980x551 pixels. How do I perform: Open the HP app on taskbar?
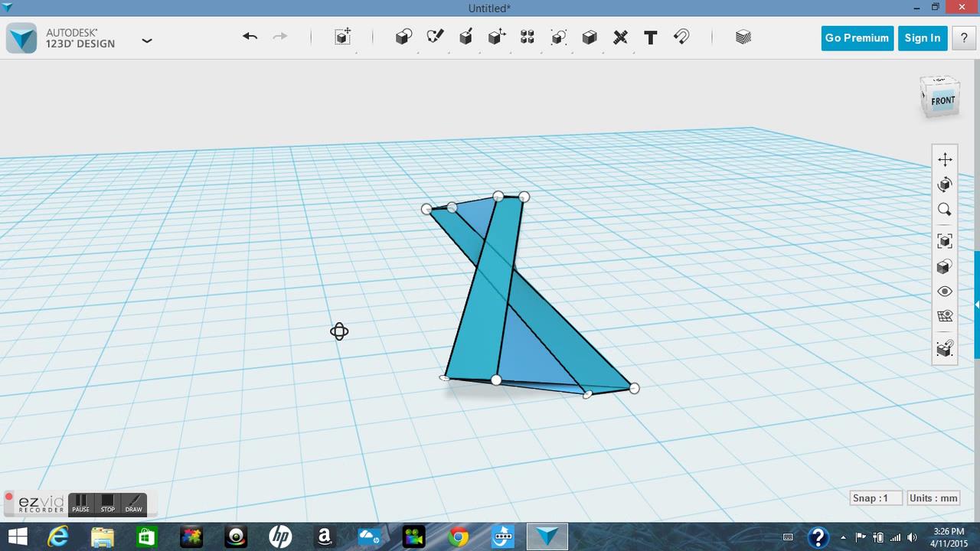pos(280,537)
